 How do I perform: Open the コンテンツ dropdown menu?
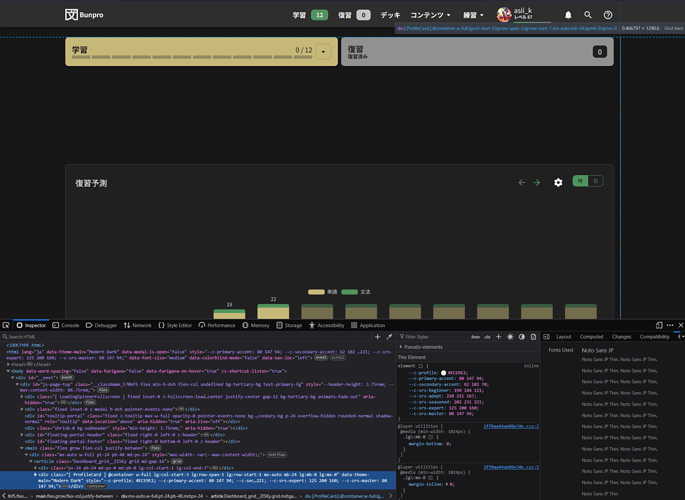(430, 15)
